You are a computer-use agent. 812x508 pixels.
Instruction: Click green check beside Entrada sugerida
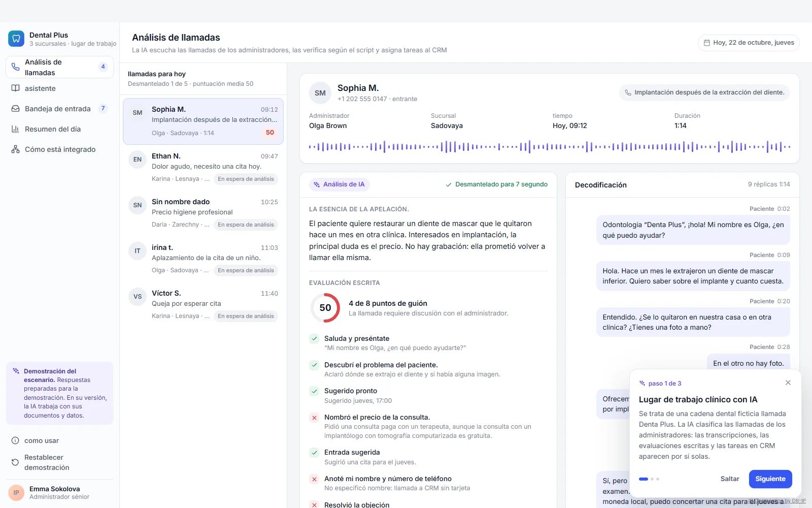tap(314, 453)
